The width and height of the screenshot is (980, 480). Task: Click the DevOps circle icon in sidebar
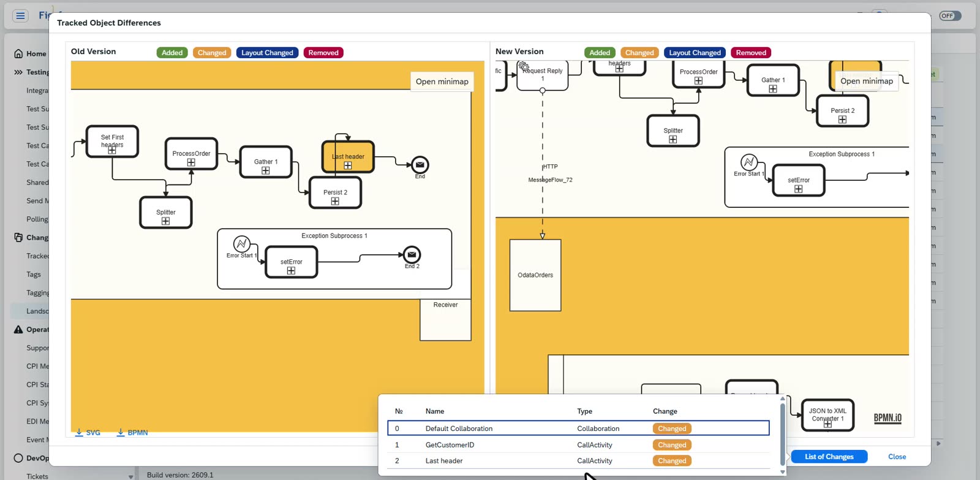(18, 458)
